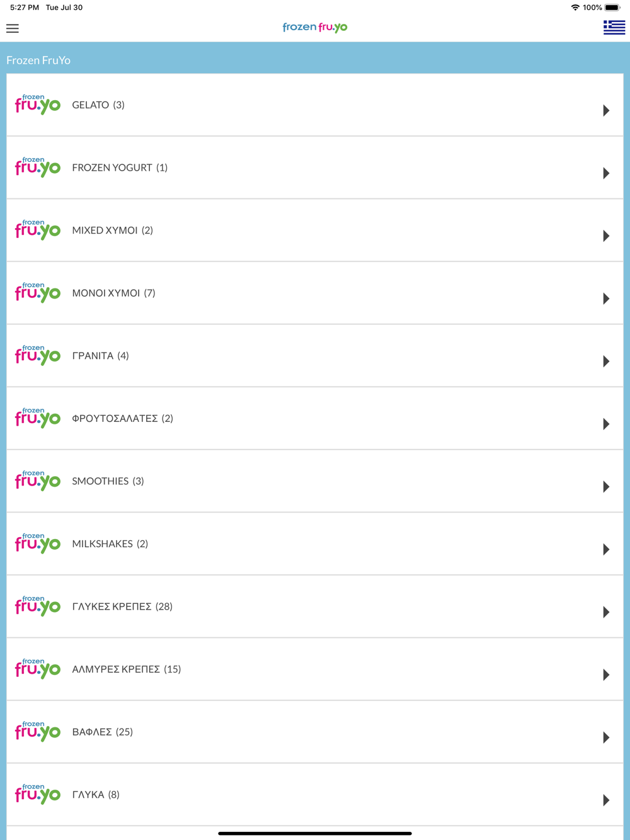Viewport: 630px width, 840px height.
Task: Open the ΦΡΟΥΤΟΣΑΛΑΤΕΣ (2) category
Action: click(315, 418)
